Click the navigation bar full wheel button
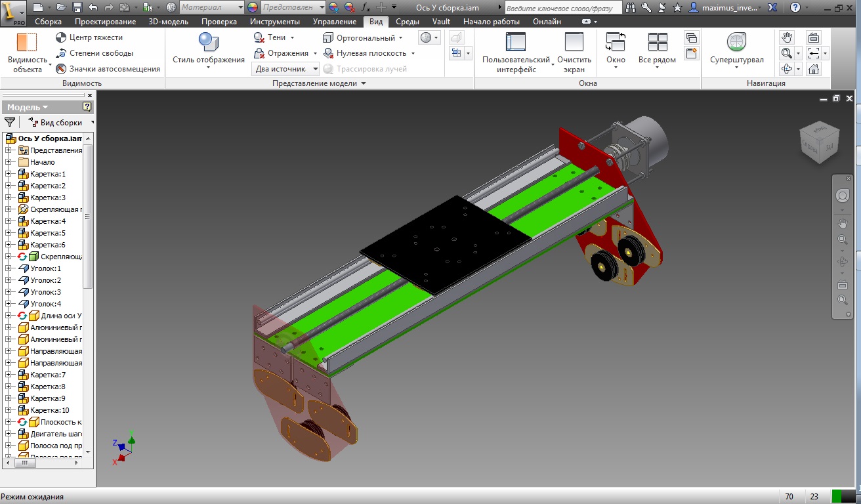Screen dimensions: 861x504 point(843,196)
